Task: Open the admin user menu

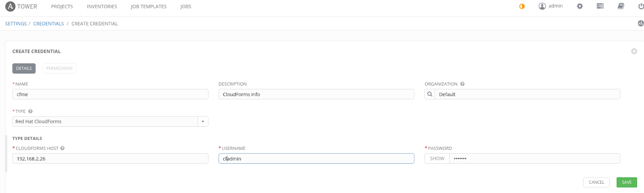Action: click(551, 6)
